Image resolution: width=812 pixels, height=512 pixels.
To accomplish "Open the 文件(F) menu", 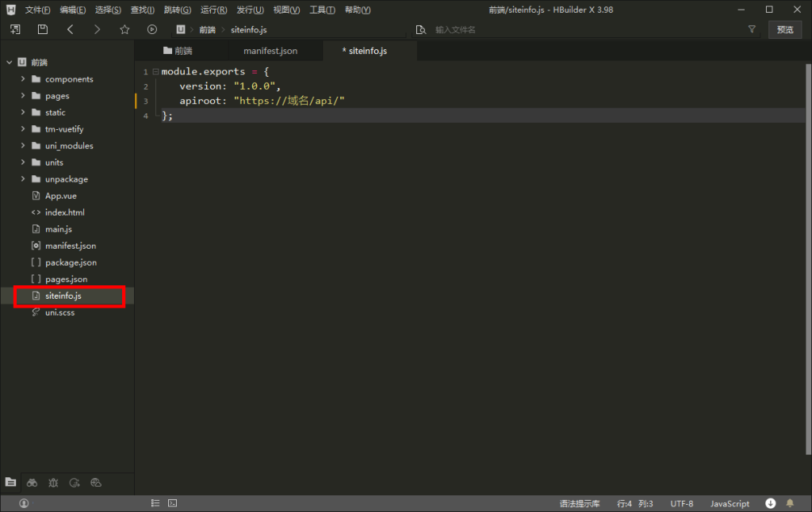I will click(37, 10).
